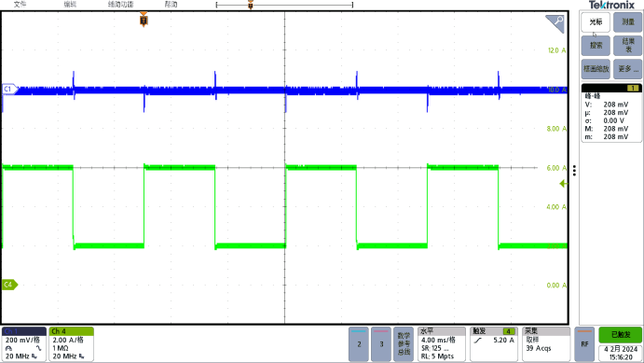Image resolution: width=644 pixels, height=363 pixels.
Task: Add math reference bus waveform
Action: [404, 344]
